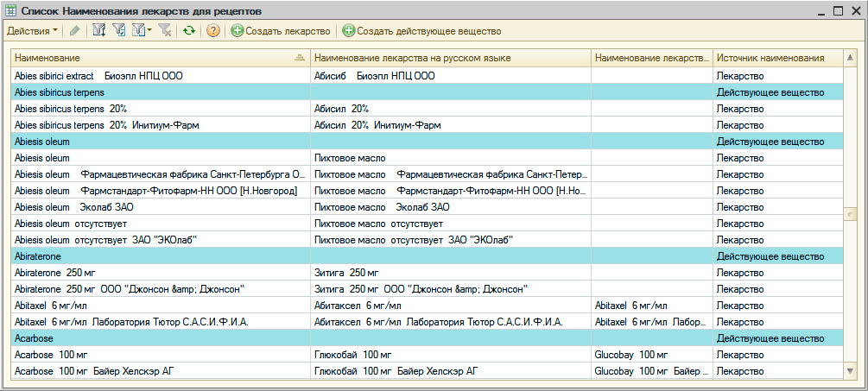Select the Abies sibiricus terpens highlighted row
868x391 pixels.
click(x=161, y=92)
